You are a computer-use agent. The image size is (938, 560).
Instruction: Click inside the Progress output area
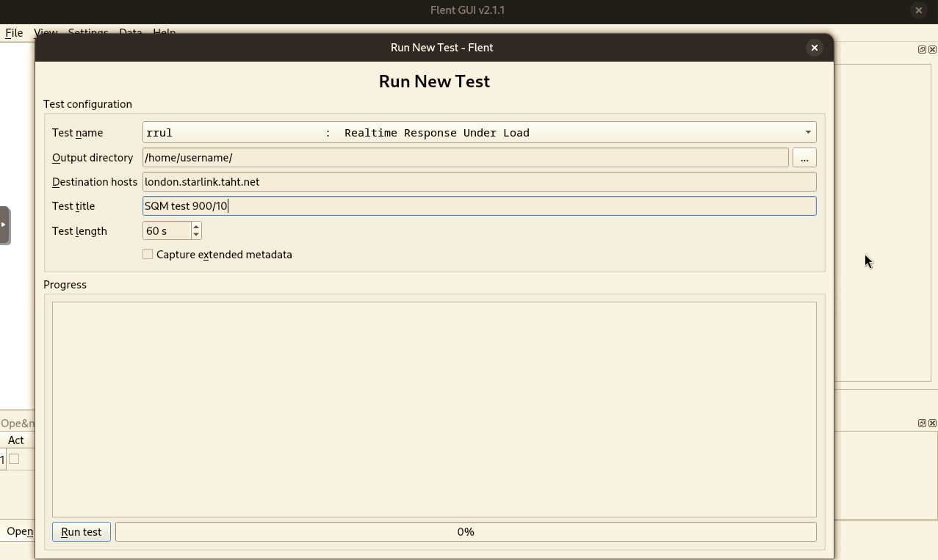point(434,409)
